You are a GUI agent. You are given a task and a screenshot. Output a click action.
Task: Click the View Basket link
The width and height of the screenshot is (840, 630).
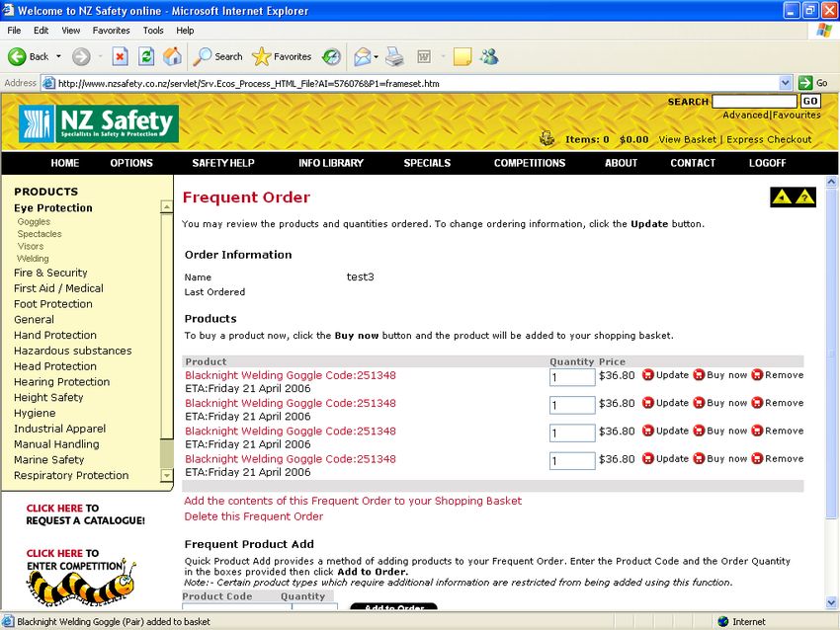point(688,139)
